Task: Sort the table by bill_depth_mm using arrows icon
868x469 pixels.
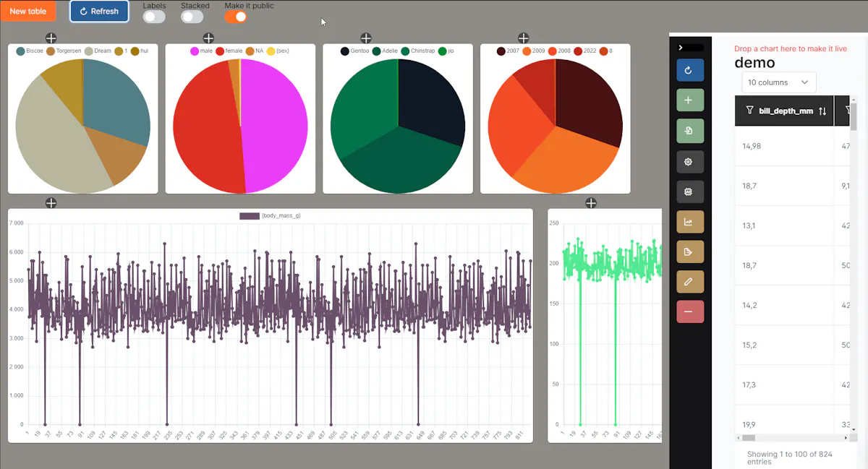Action: (x=822, y=111)
